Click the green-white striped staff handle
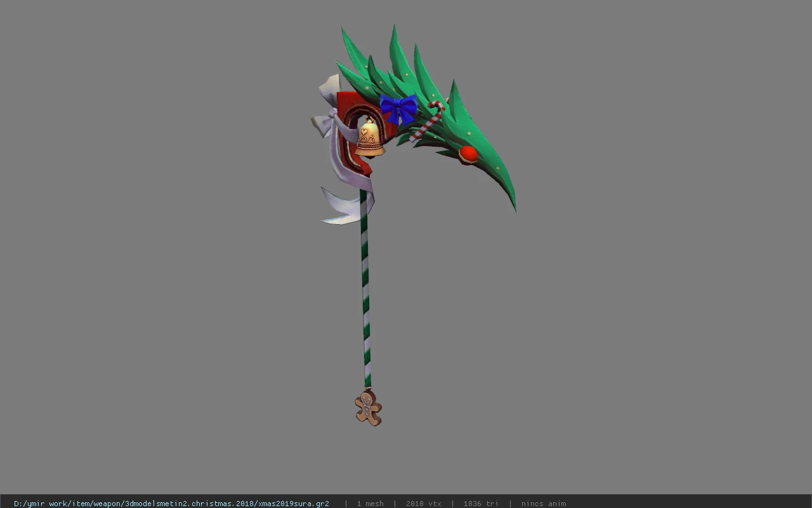812x508 pixels. coord(365,289)
